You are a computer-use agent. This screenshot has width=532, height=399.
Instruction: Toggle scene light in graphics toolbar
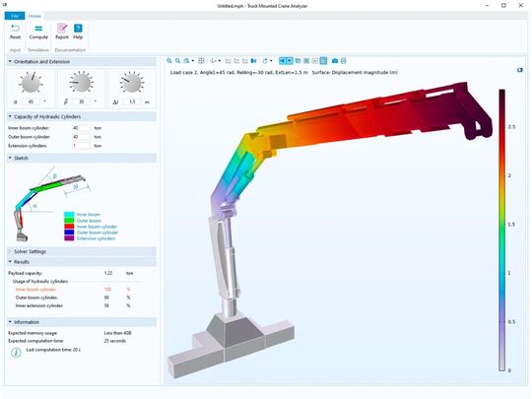pos(283,61)
